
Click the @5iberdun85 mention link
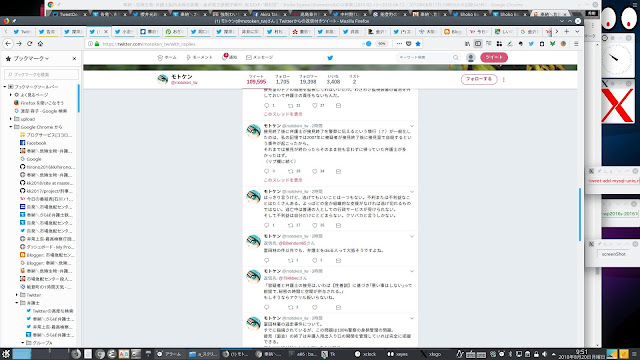292,243
